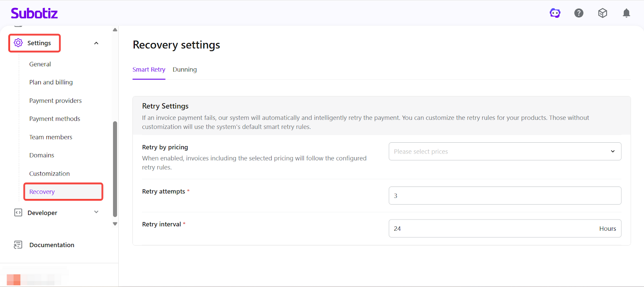644x287 pixels.
Task: Click the Documentation book icon
Action: tap(18, 245)
